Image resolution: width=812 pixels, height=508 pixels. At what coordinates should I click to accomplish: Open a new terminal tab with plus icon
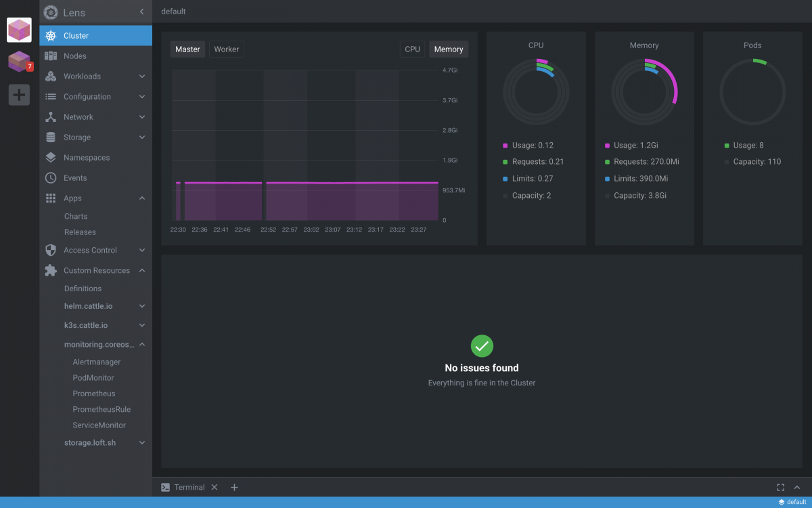coord(234,487)
